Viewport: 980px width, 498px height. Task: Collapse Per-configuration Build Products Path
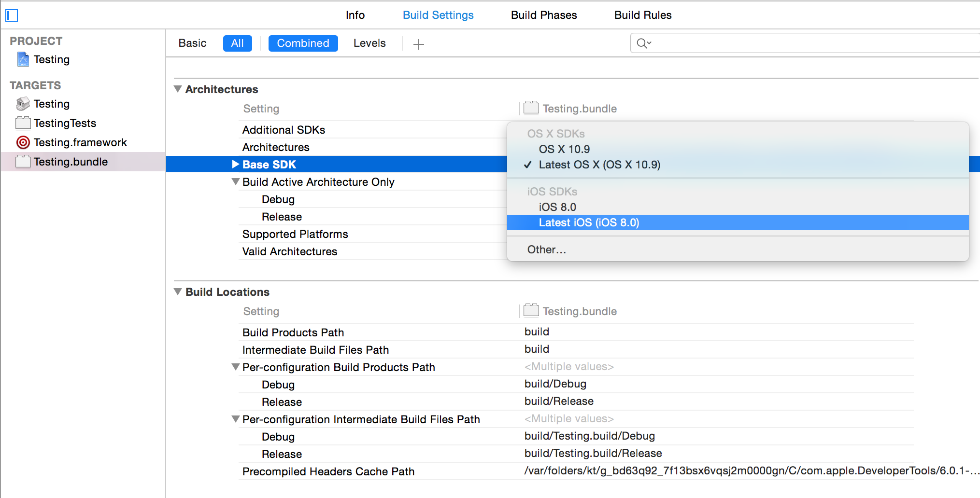click(x=236, y=367)
